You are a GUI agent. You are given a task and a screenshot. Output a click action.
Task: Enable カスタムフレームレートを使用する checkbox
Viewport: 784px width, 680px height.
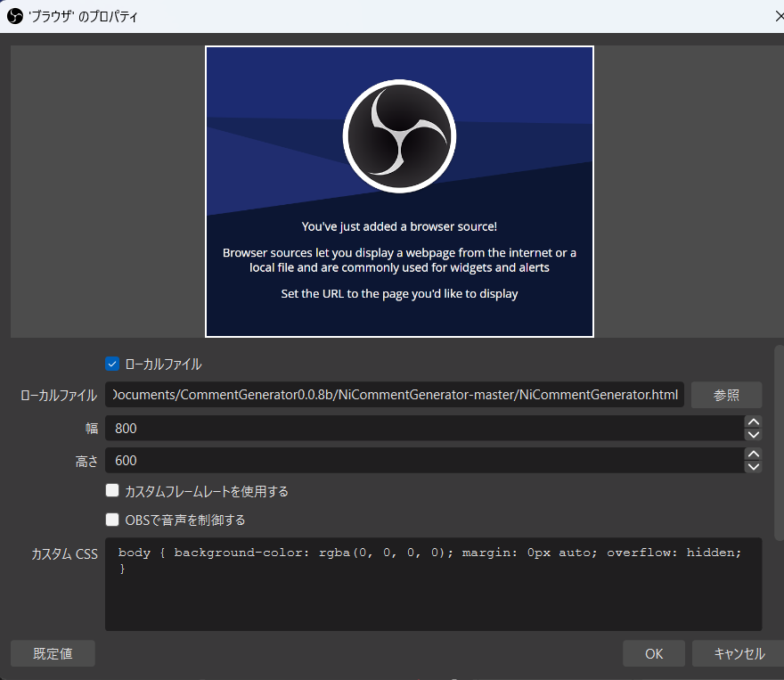coord(112,491)
